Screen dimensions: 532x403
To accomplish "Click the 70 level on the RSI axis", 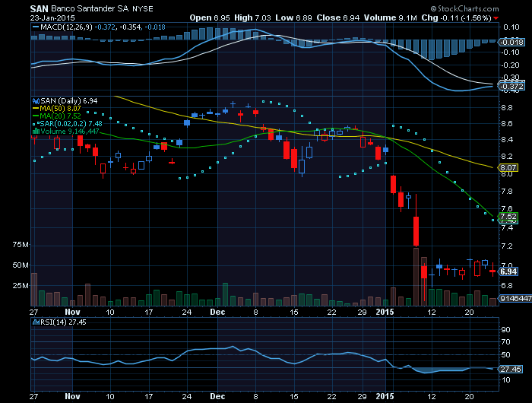I will (505, 342).
